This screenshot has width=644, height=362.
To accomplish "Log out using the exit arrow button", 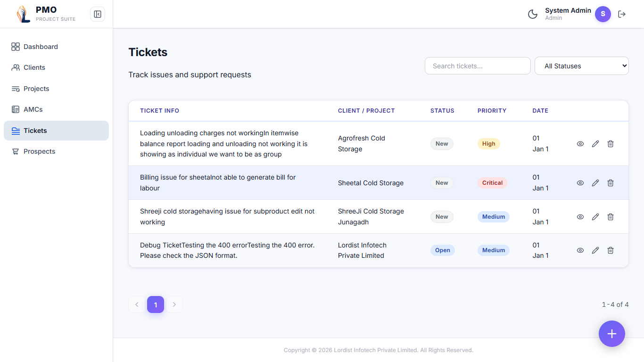I will (622, 14).
